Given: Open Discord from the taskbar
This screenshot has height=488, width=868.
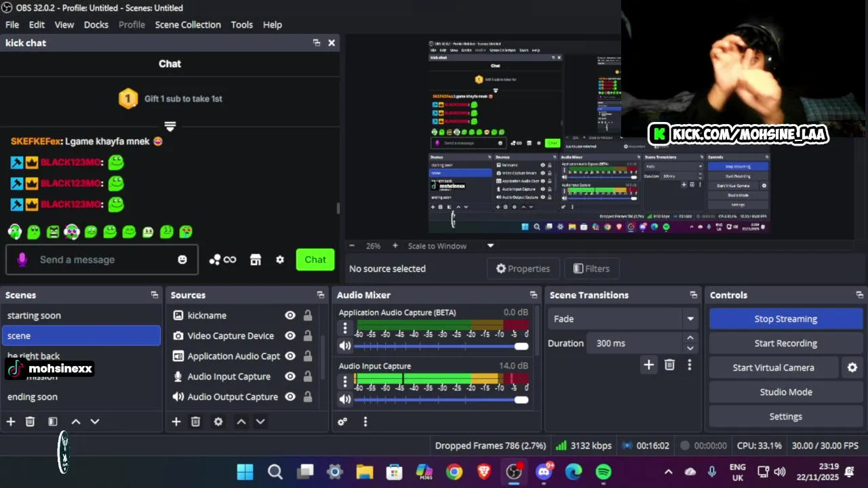Looking at the screenshot, I should pyautogui.click(x=544, y=472).
